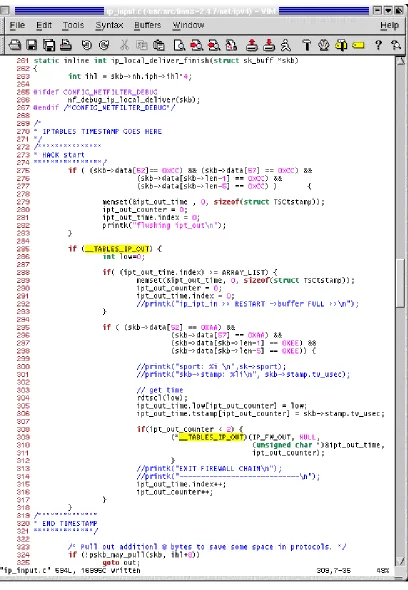Paste from clipboard using the toolbar icon

[x=159, y=45]
